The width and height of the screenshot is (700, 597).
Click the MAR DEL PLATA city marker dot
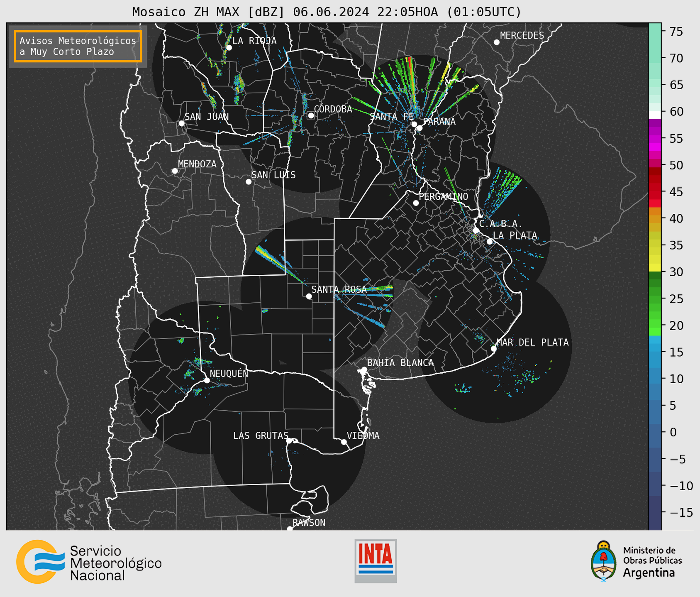tap(494, 349)
